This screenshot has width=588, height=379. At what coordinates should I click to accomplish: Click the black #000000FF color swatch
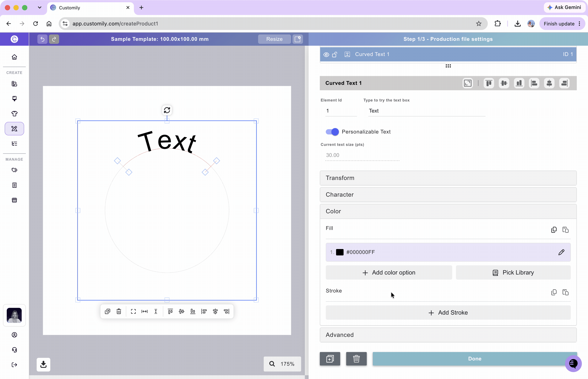click(339, 252)
